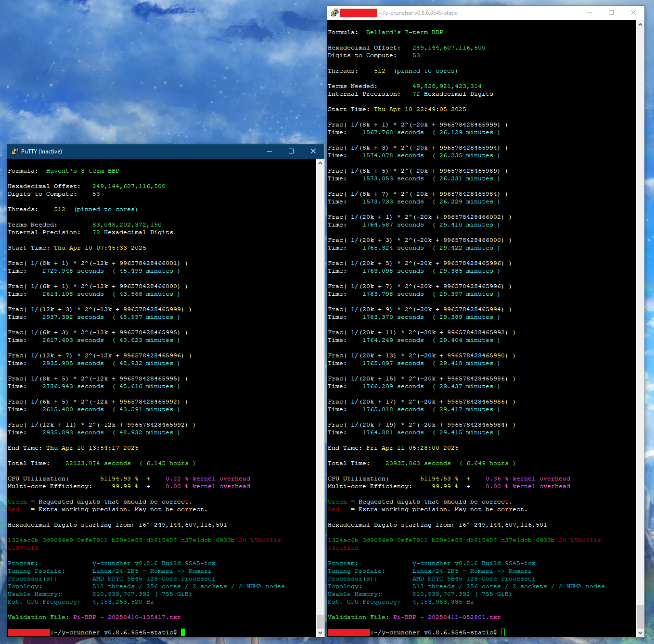The width and height of the screenshot is (654, 644).
Task: Click validation file name Pi-BBP - 20250411-052801.txt
Action: (447, 617)
